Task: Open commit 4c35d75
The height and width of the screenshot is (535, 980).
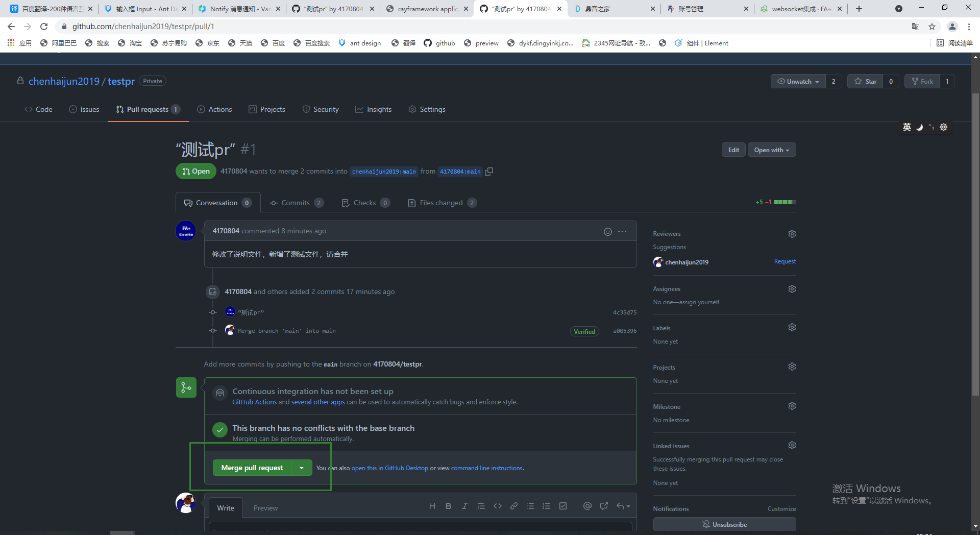Action: (x=625, y=312)
